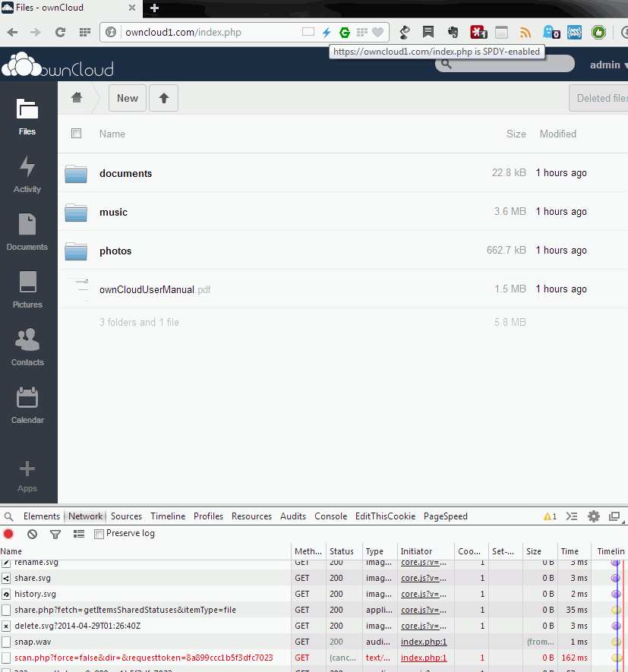This screenshot has width=628, height=672.
Task: Enable the Preserve log checkbox
Action: (x=99, y=534)
